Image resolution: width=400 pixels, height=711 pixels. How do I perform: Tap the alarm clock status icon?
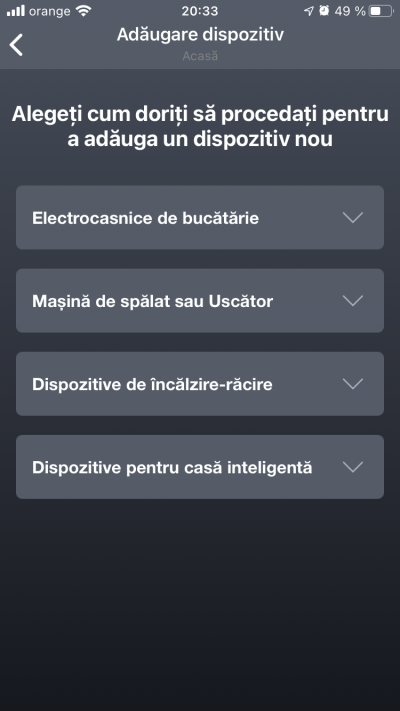pyautogui.click(x=324, y=11)
